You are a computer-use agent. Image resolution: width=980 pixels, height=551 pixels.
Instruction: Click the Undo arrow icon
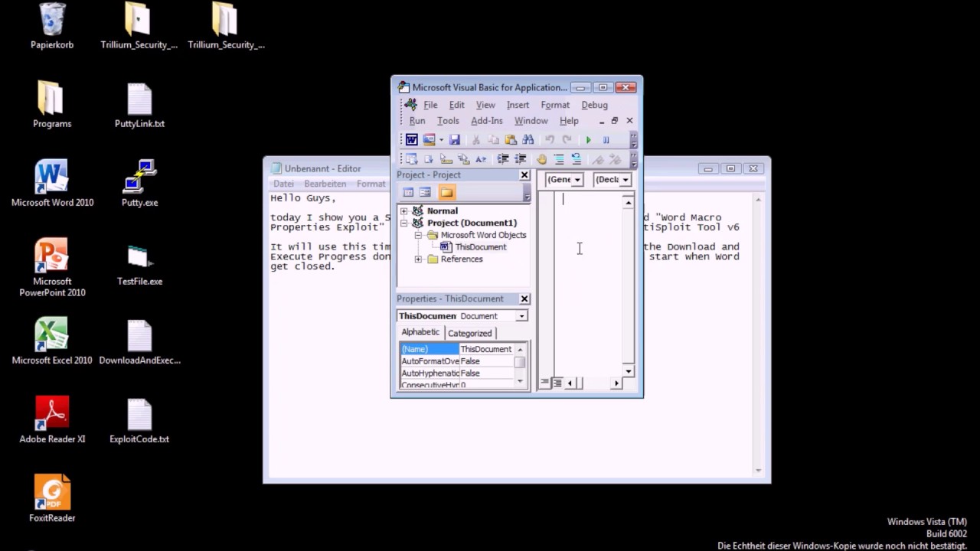click(549, 140)
